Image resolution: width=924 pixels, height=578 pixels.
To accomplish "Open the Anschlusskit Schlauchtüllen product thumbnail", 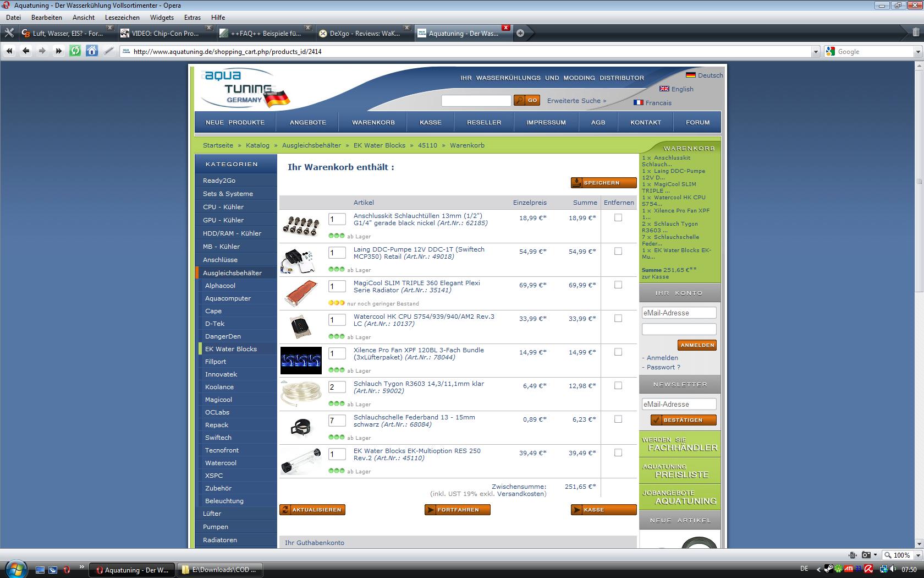I will coord(301,226).
